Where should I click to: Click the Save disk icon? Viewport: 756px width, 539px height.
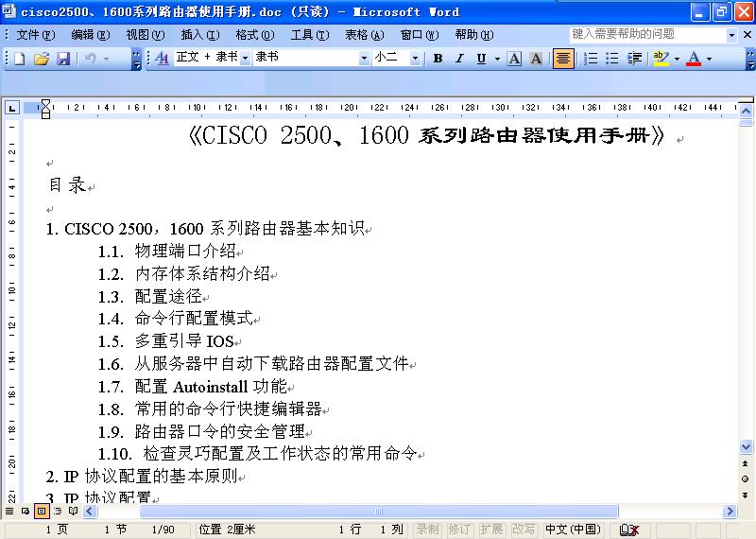(62, 59)
